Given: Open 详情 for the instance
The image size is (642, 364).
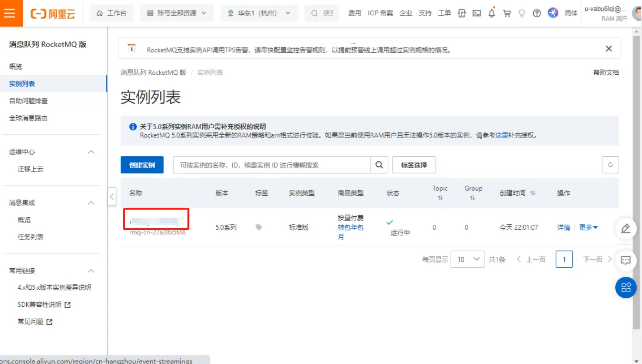Looking at the screenshot, I should [564, 228].
